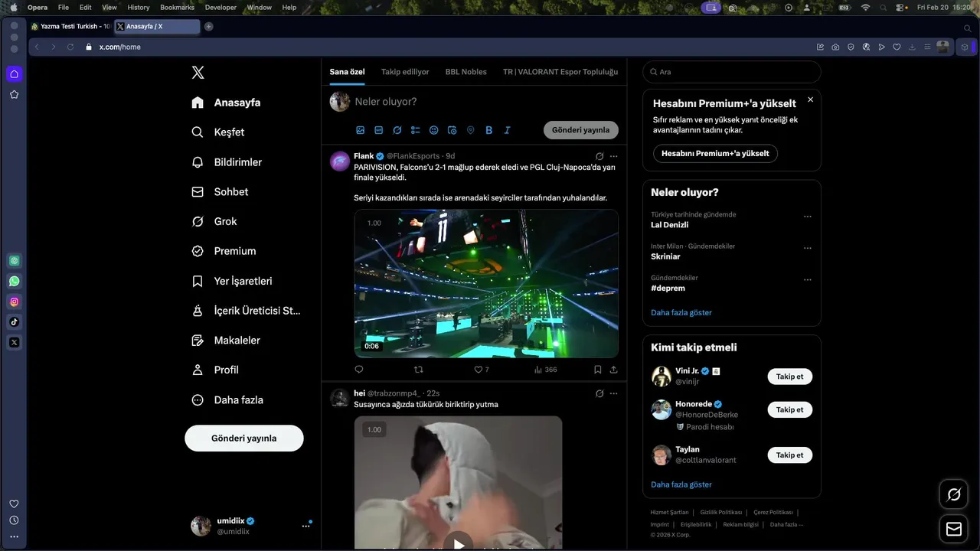Open Opera's TikTok sidebar icon
The image size is (980, 551).
(14, 322)
